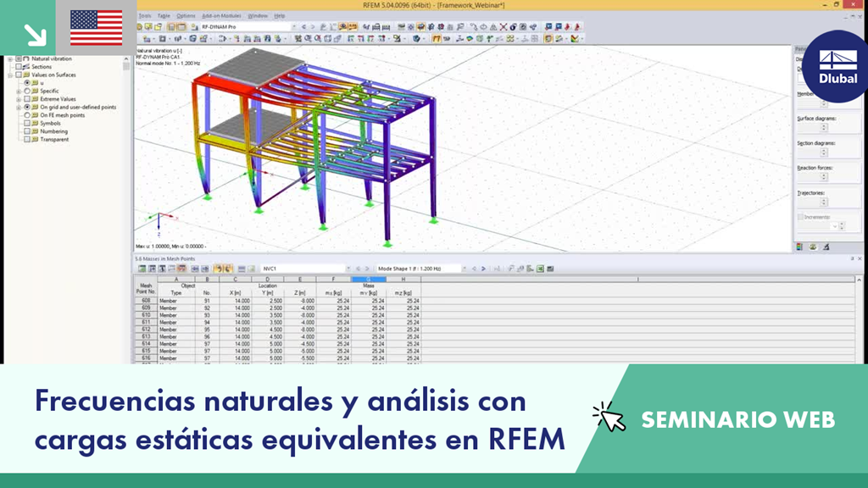The height and width of the screenshot is (488, 868).
Task: Enable the Symbols checkbox
Action: [26, 124]
